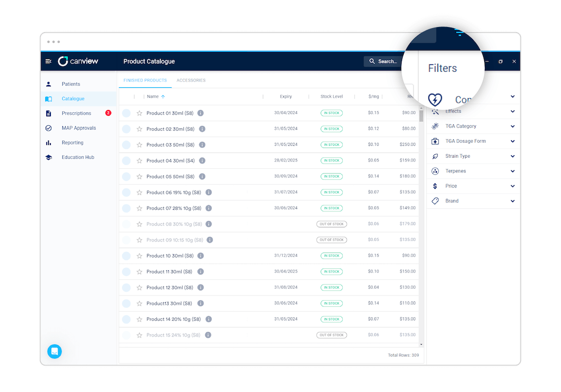The height and width of the screenshot is (392, 561).
Task: Open the Education Hub section
Action: pos(79,157)
